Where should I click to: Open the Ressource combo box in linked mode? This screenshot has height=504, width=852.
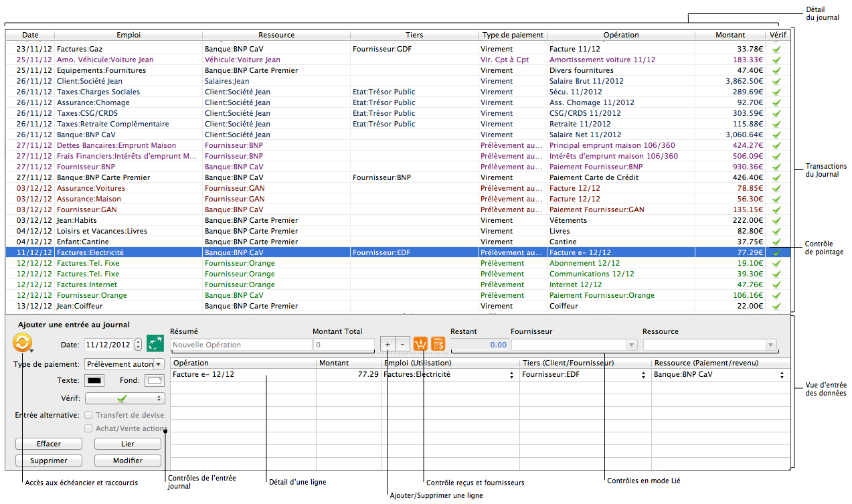[710, 345]
